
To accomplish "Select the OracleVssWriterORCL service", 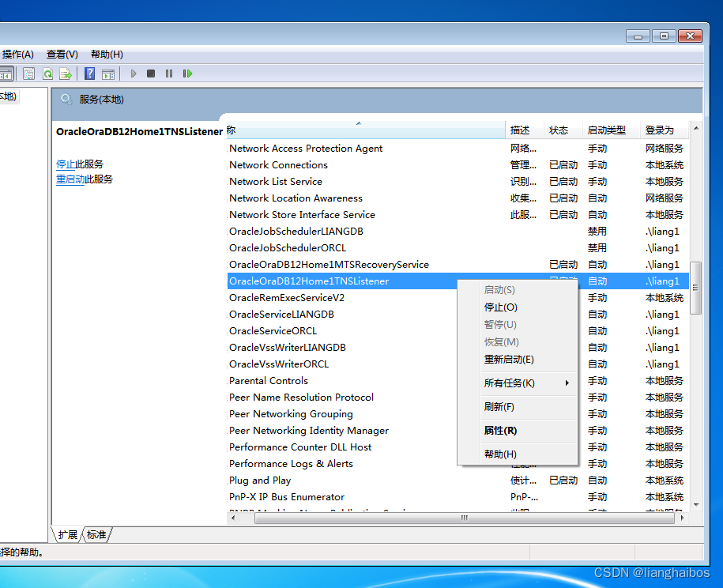I will pyautogui.click(x=279, y=364).
